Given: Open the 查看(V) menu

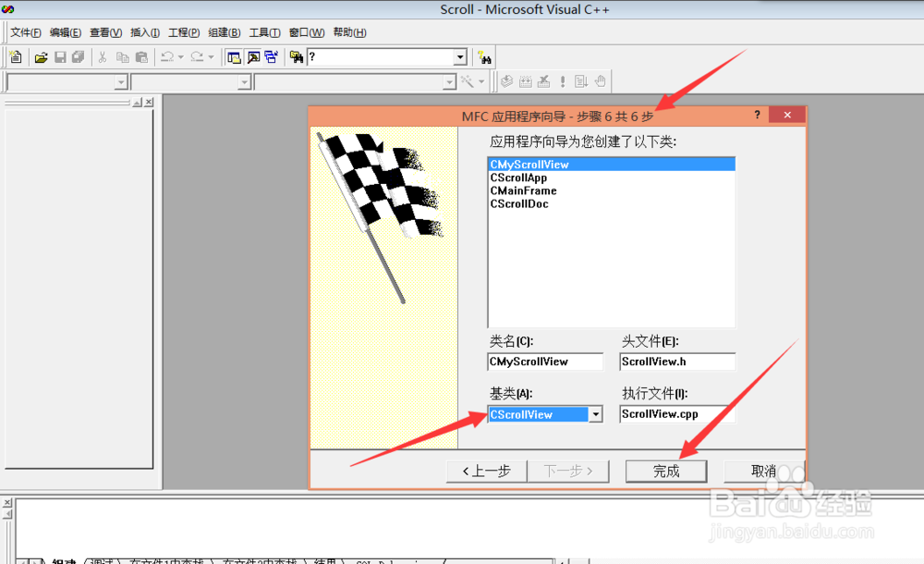Looking at the screenshot, I should [x=105, y=32].
